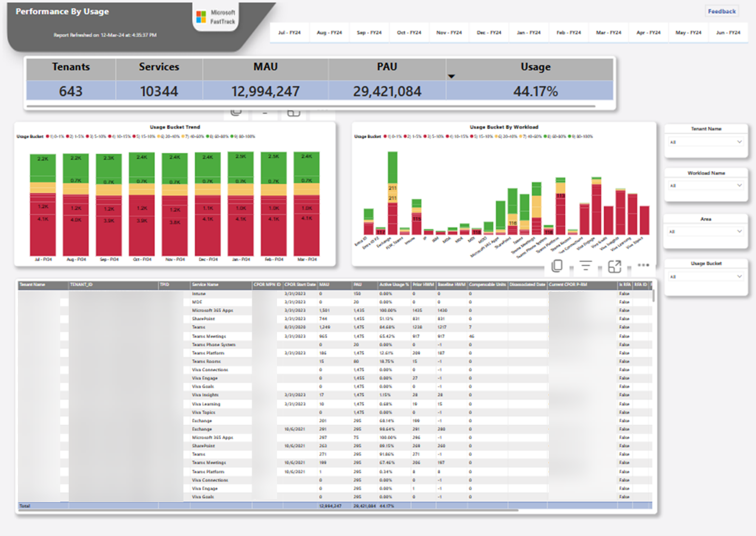
Task: Select the May - FY24 month tab
Action: pos(688,33)
